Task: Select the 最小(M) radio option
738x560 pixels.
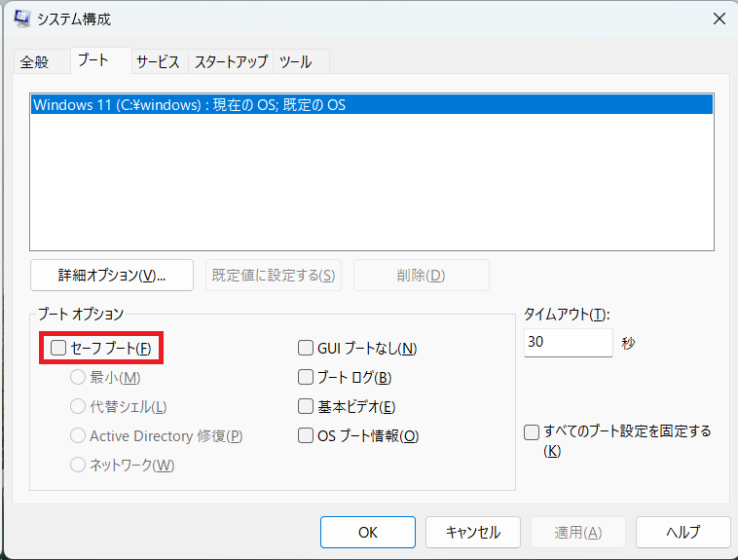Action: click(78, 377)
